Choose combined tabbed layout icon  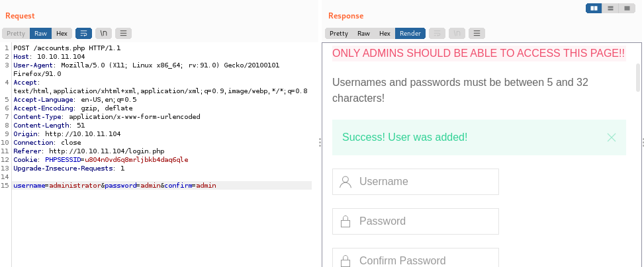tap(627, 8)
